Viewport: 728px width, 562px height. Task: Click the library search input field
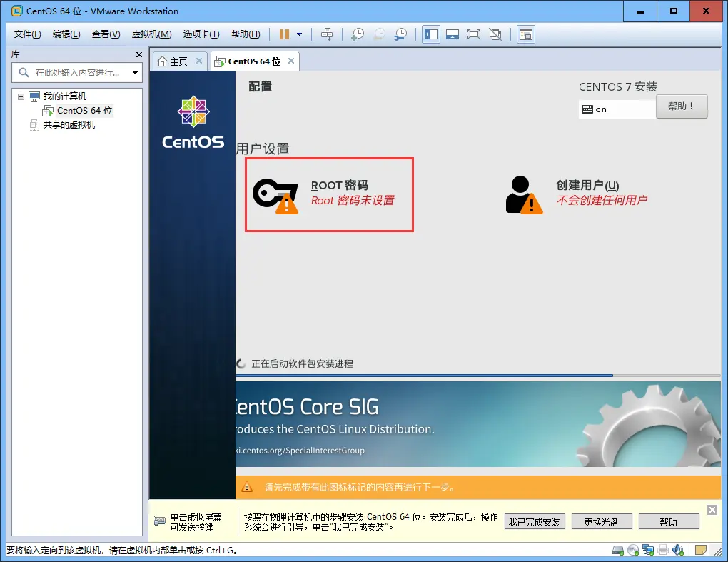76,72
